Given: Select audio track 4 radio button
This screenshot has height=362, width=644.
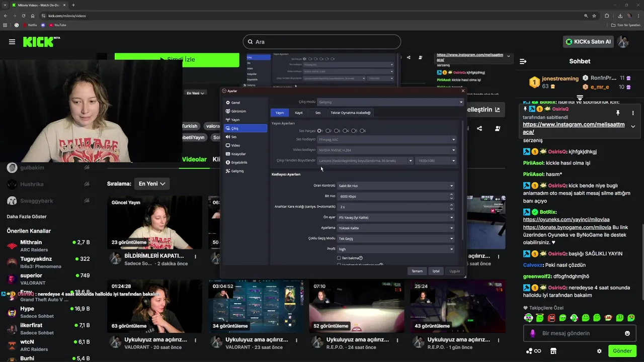Looking at the screenshot, I should pyautogui.click(x=345, y=131).
